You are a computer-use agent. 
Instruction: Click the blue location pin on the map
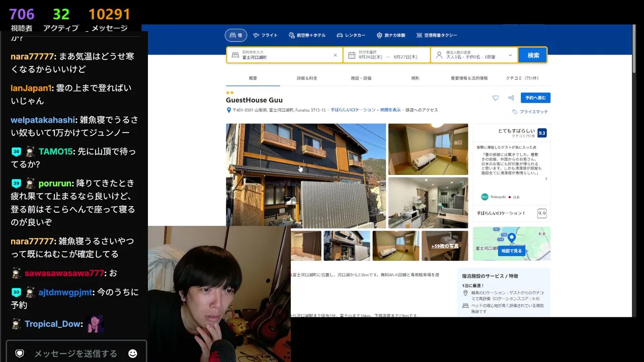511,238
